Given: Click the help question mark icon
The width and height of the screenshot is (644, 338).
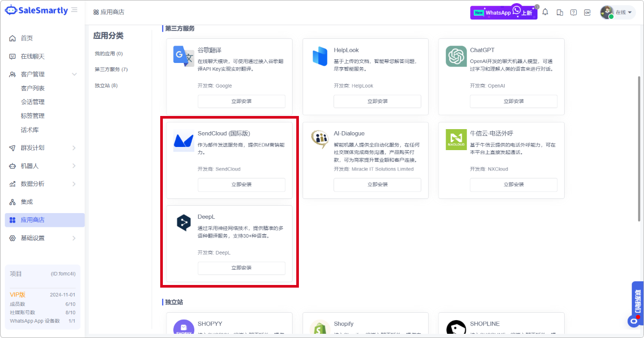Looking at the screenshot, I should coord(574,12).
